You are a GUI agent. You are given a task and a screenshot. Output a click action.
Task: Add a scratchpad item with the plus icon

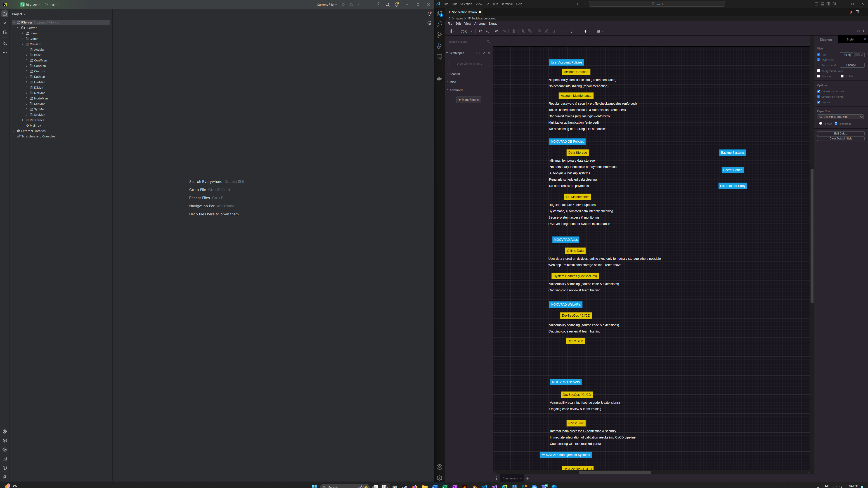tap(480, 53)
